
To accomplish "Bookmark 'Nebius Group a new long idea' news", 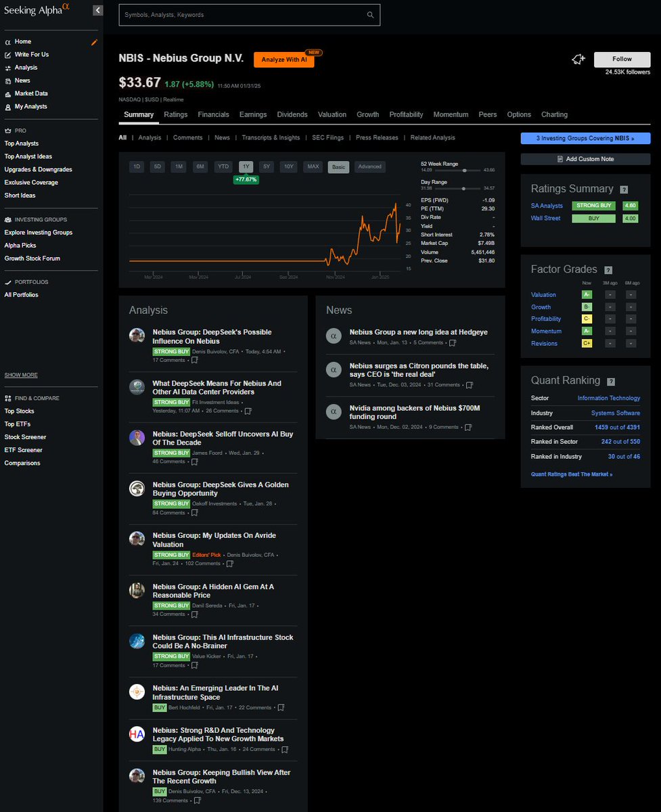I will [x=453, y=342].
